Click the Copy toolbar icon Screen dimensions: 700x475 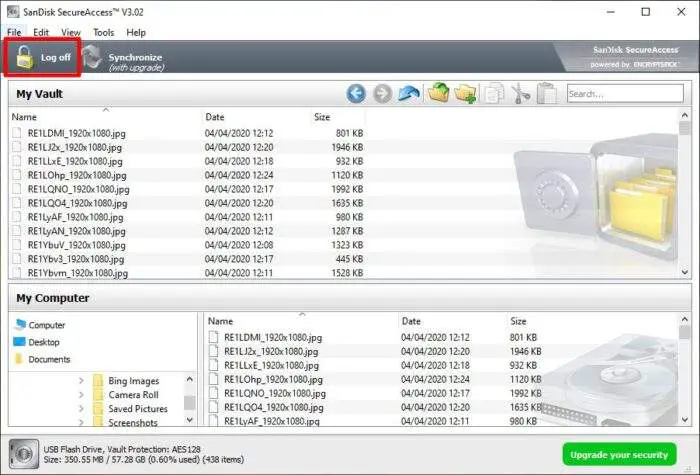point(494,94)
